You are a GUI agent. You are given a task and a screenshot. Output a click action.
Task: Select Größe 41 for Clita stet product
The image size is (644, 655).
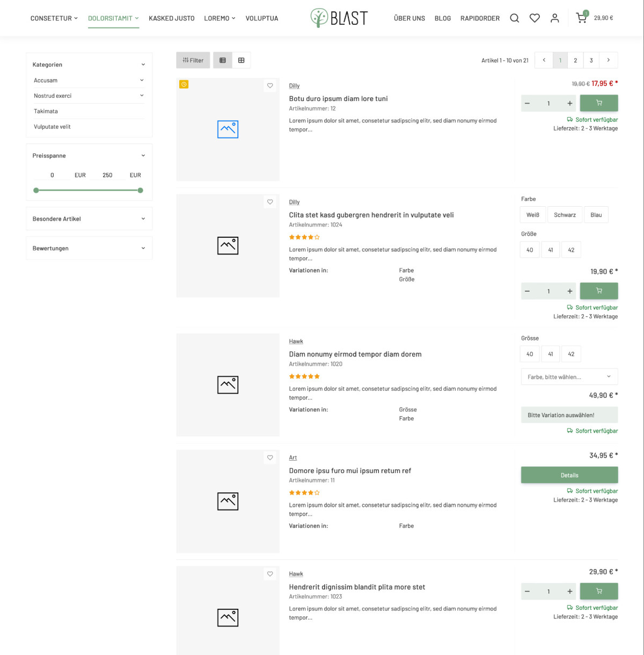(x=551, y=250)
